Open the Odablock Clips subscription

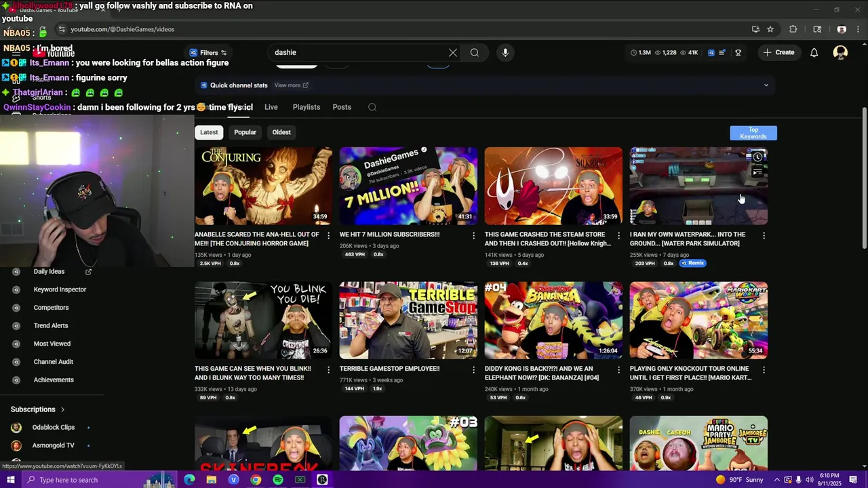pos(54,427)
